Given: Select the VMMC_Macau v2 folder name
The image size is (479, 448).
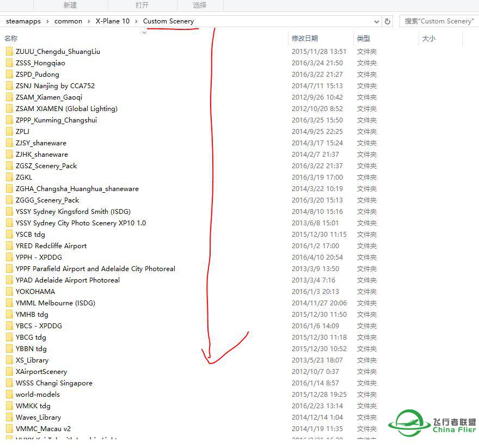Looking at the screenshot, I should pyautogui.click(x=43, y=429).
